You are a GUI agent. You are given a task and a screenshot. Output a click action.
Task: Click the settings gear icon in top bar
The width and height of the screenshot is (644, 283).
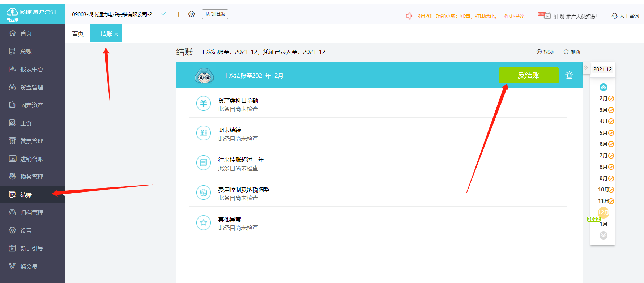pyautogui.click(x=192, y=14)
